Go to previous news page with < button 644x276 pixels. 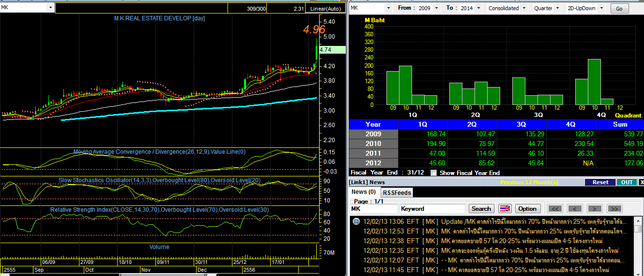click(575, 209)
